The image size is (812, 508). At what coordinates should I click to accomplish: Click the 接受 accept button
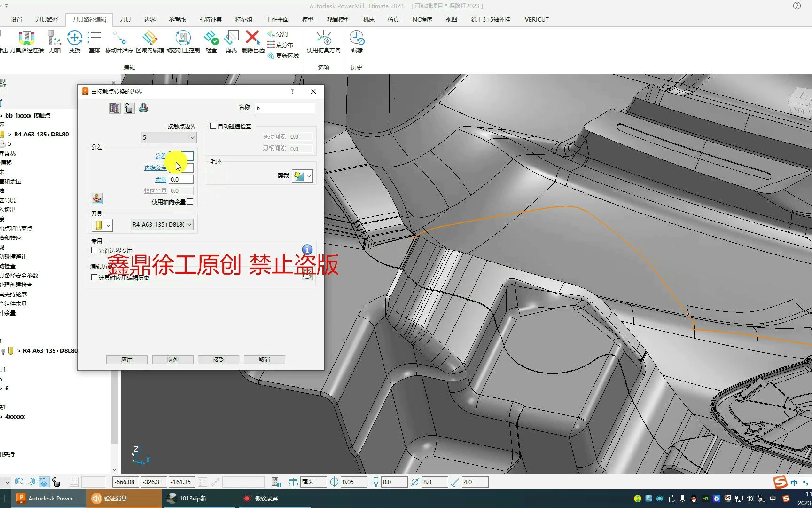pos(219,359)
